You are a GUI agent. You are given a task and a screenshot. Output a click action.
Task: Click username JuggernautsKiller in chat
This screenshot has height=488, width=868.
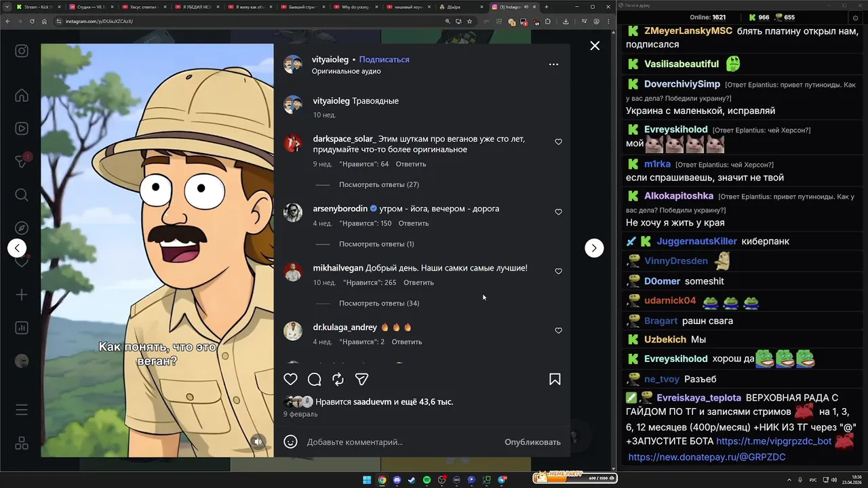pyautogui.click(x=696, y=241)
